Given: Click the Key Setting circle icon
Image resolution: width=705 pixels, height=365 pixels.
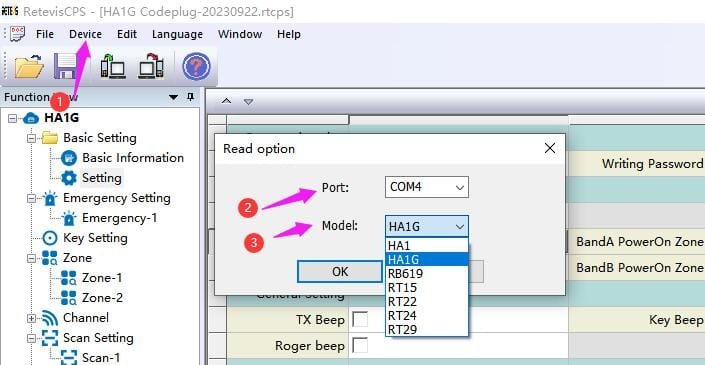Looking at the screenshot, I should point(50,238).
